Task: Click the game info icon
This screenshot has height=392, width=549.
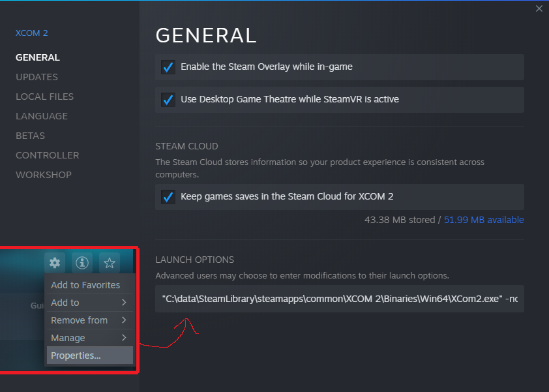Action: point(82,263)
